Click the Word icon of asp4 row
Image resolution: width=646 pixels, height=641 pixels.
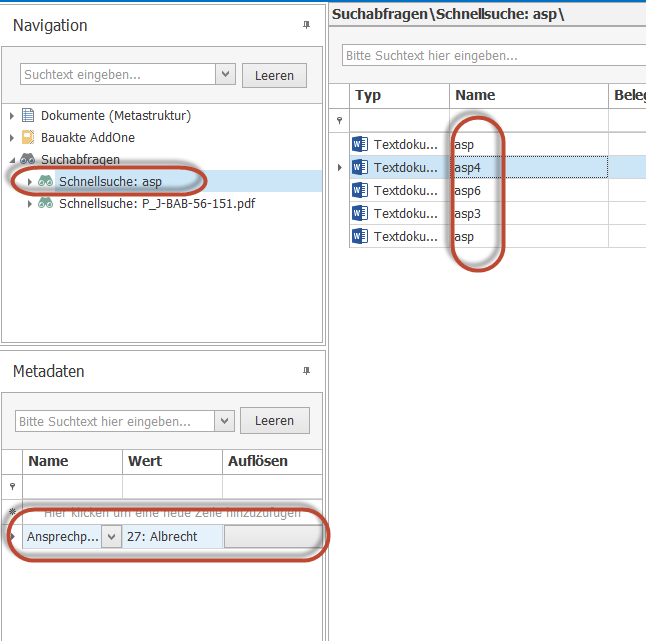tap(361, 167)
